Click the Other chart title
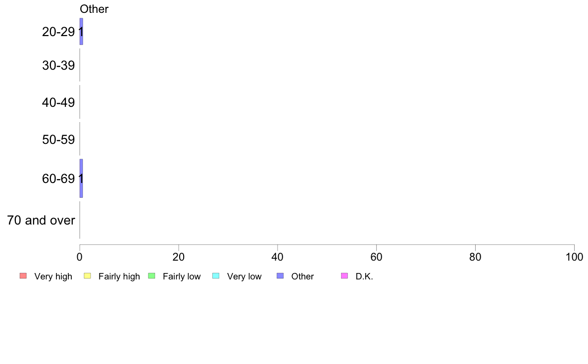 click(x=94, y=9)
